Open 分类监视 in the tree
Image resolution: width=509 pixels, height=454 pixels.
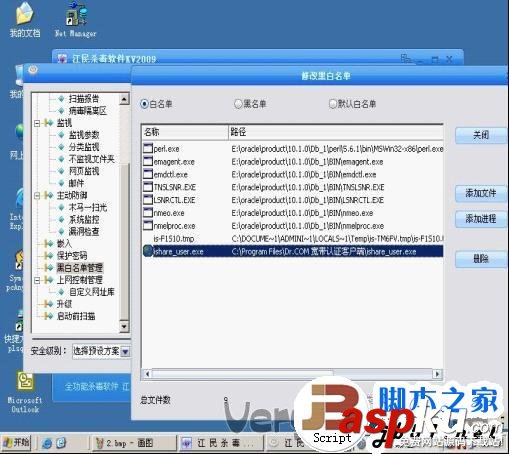coord(84,147)
